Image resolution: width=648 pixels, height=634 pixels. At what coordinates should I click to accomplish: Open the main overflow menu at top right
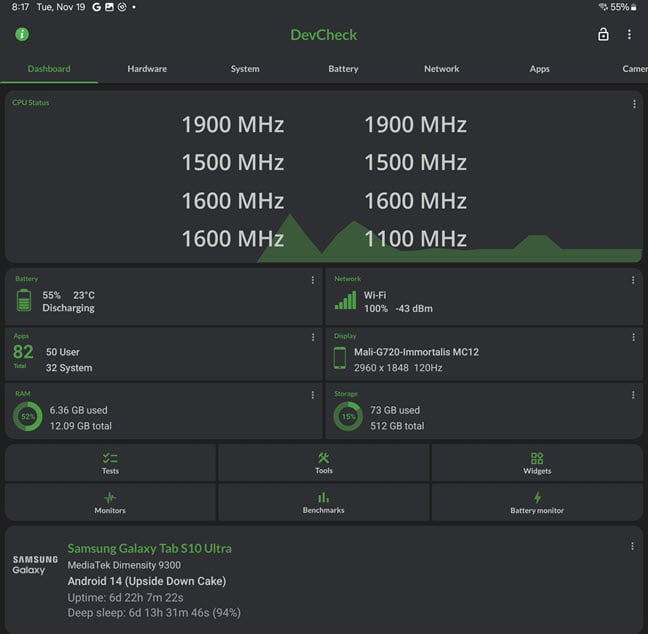click(x=629, y=34)
